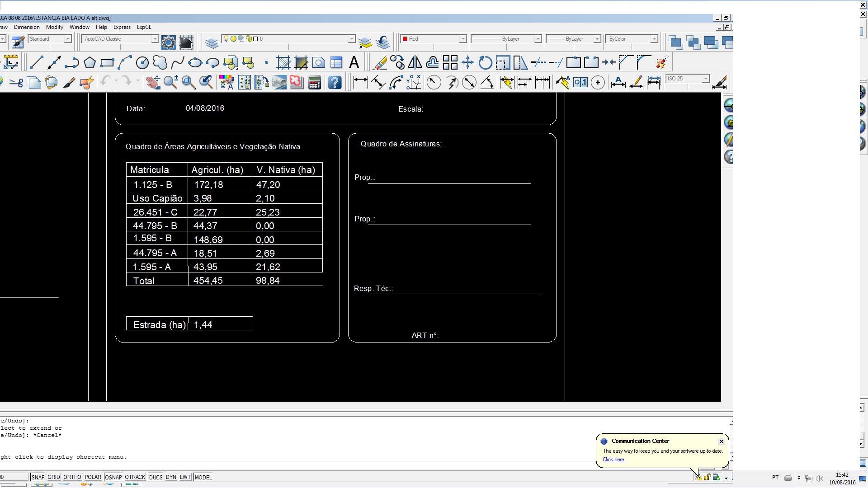Activate the Pan realtime hand tool

point(153,82)
